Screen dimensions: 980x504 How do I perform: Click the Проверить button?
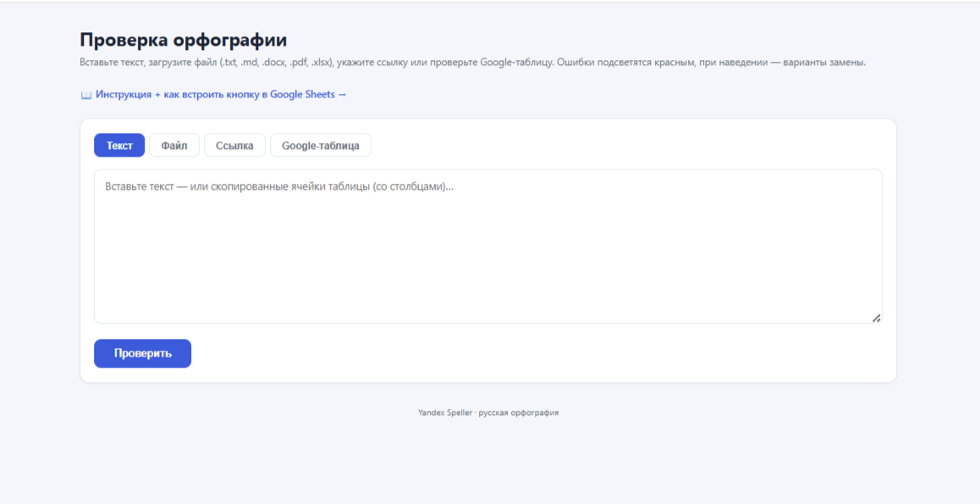(x=142, y=353)
